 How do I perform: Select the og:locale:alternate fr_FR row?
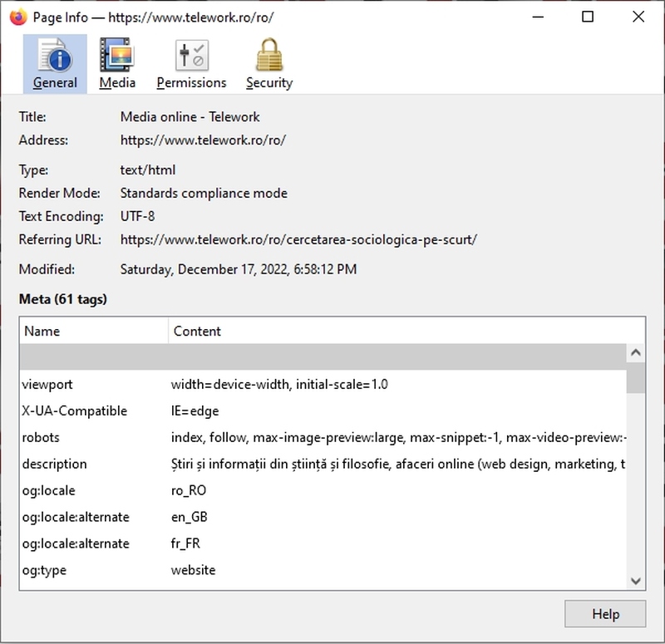pyautogui.click(x=323, y=543)
